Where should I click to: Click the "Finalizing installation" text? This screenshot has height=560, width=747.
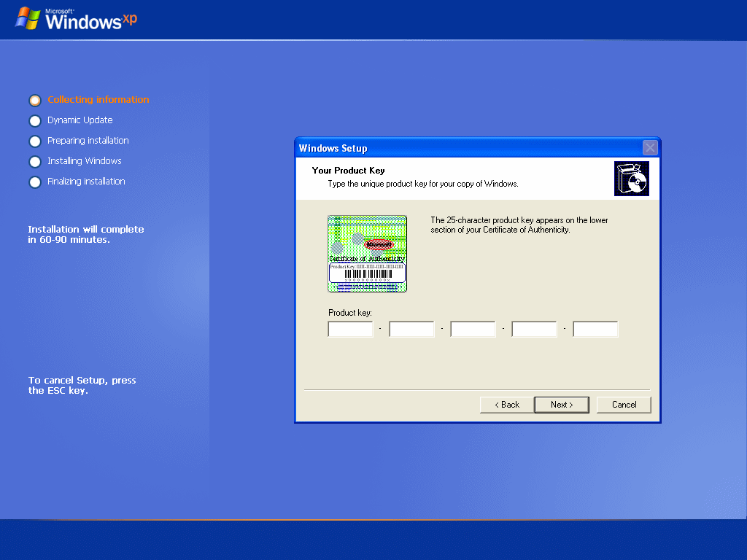click(86, 182)
